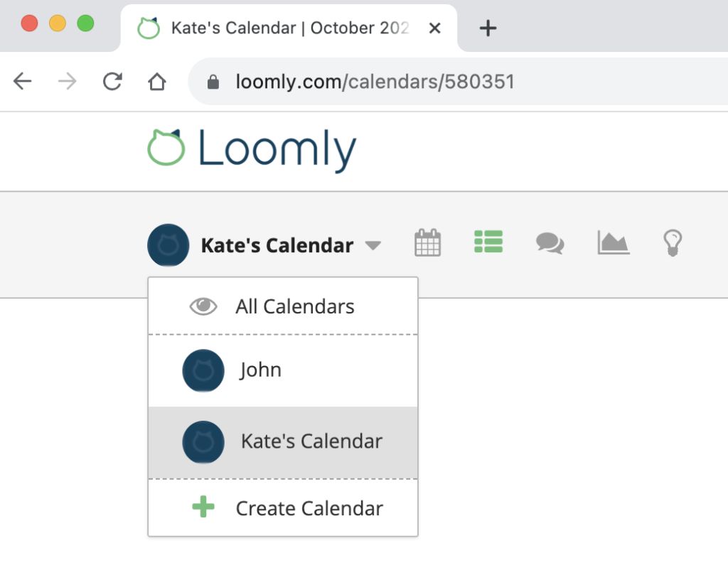Switch view to All Calendars
This screenshot has width=728, height=575.
(295, 306)
